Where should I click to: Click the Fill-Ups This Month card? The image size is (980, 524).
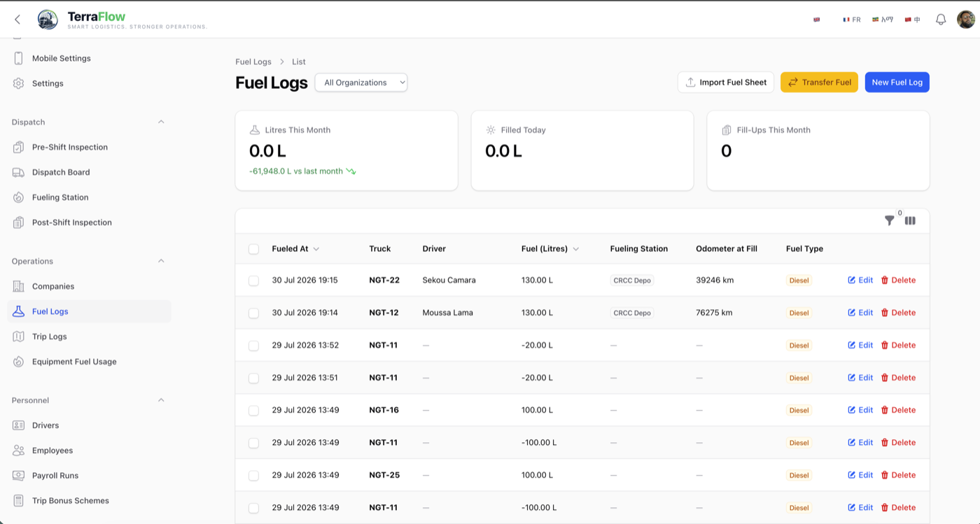[818, 150]
